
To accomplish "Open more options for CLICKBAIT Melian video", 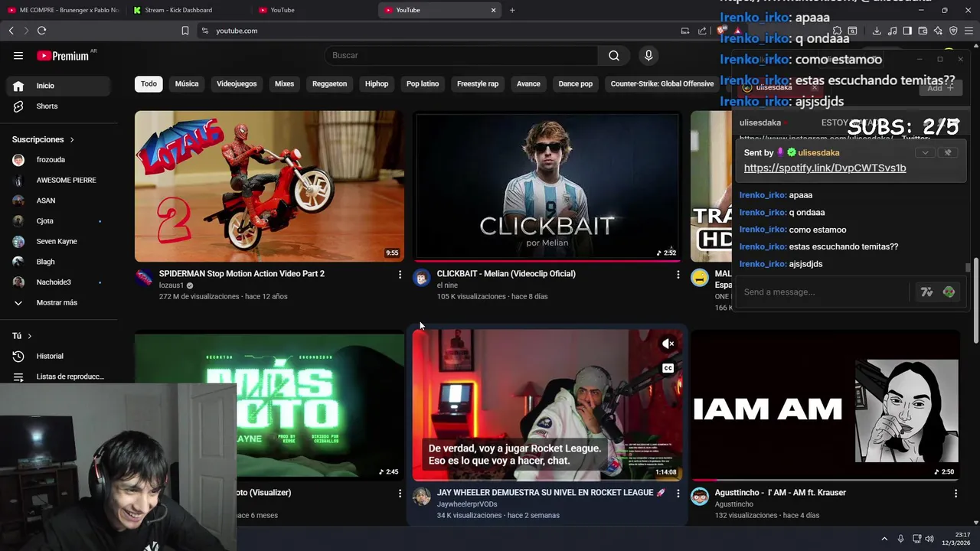I will click(x=678, y=274).
